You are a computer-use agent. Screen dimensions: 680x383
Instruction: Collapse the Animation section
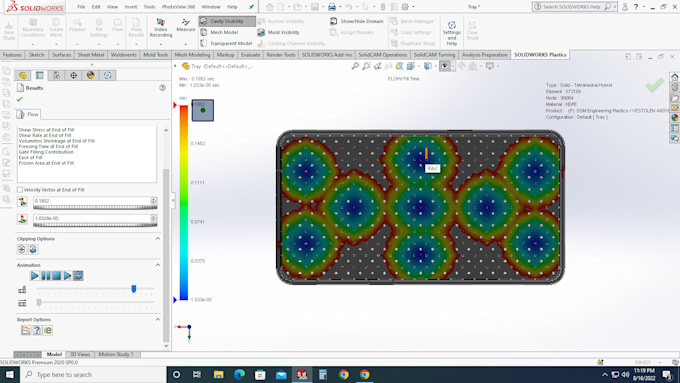pos(158,265)
